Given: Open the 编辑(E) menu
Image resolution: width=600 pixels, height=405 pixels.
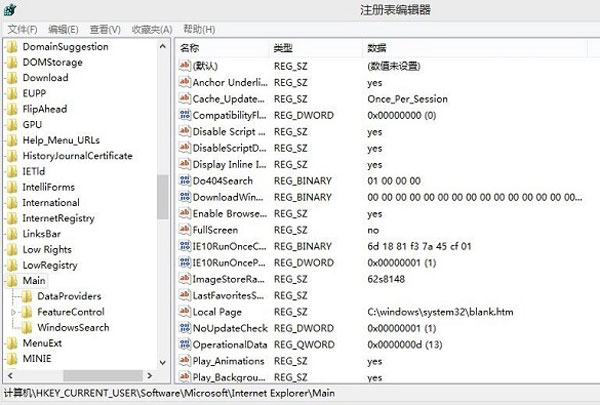Looking at the screenshot, I should [x=64, y=30].
